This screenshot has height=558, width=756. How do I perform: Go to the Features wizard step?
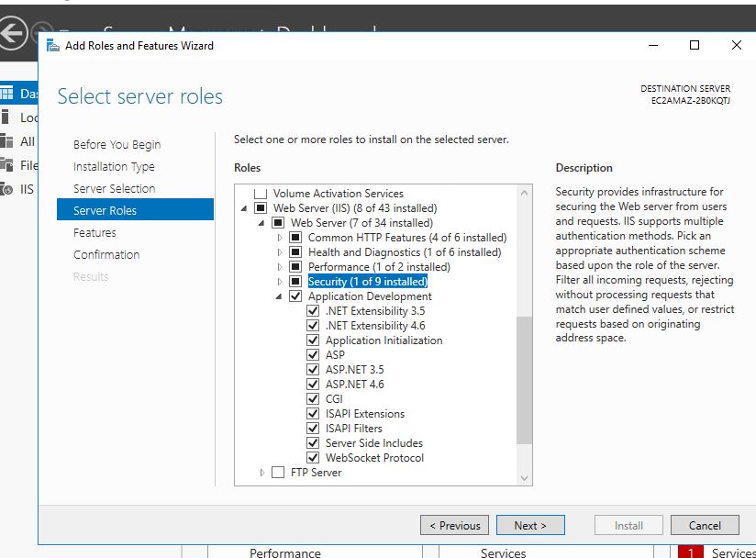[94, 233]
